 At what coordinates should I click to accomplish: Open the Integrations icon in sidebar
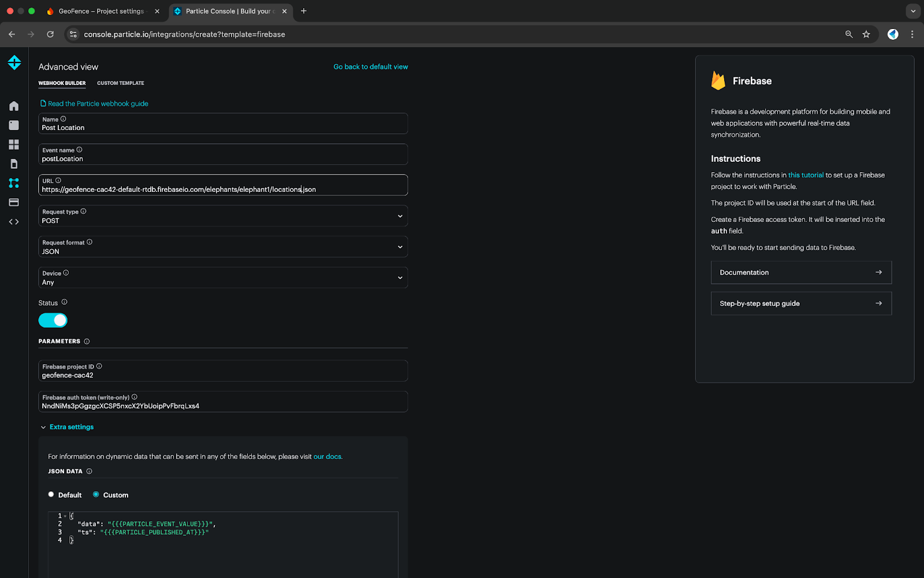click(14, 183)
